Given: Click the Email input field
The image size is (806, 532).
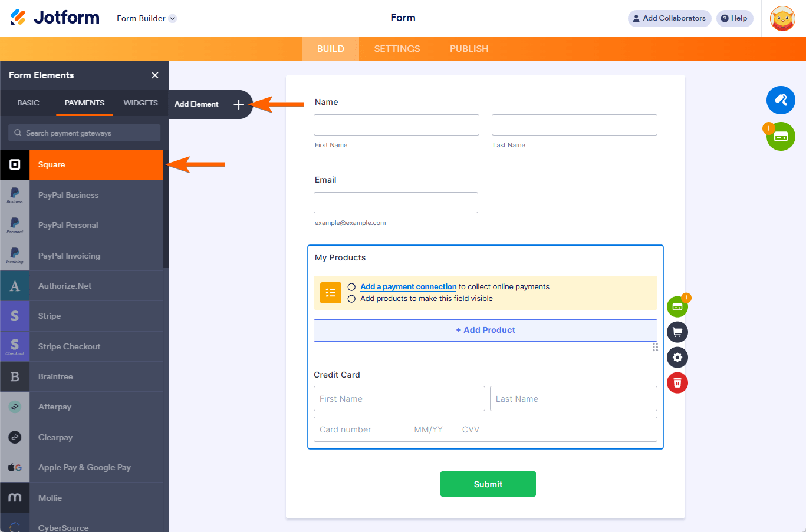Looking at the screenshot, I should click(x=396, y=203).
